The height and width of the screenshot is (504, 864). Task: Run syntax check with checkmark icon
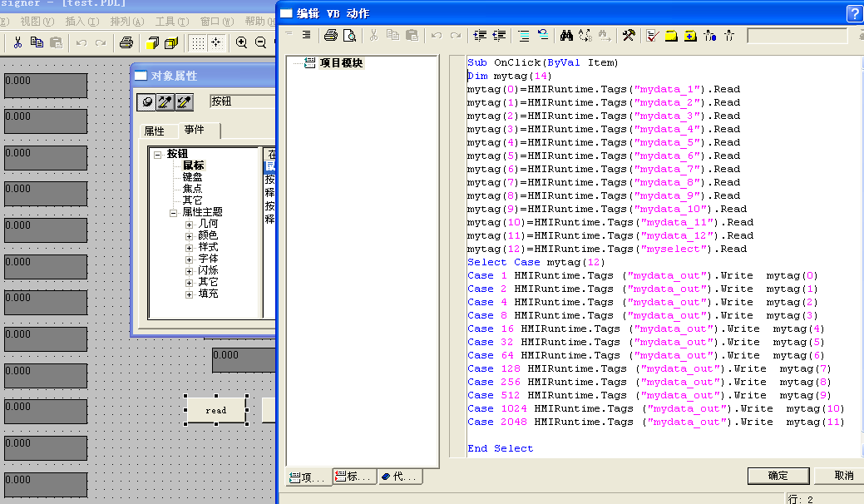(653, 36)
